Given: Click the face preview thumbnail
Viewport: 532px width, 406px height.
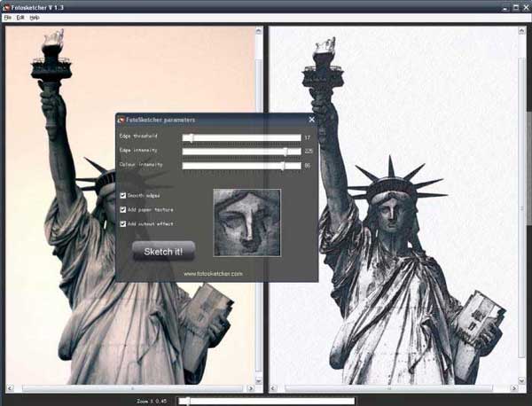Looking at the screenshot, I should click(247, 223).
